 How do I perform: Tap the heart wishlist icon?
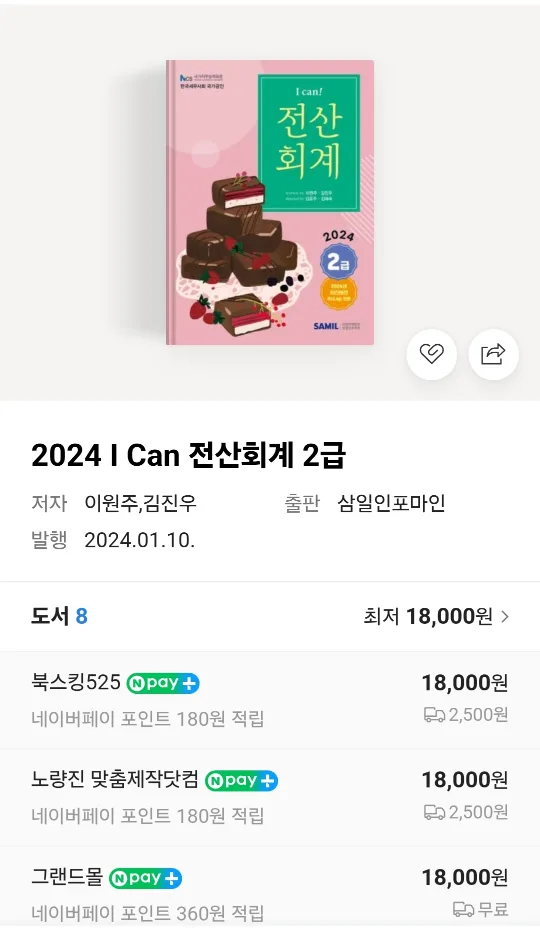point(432,354)
